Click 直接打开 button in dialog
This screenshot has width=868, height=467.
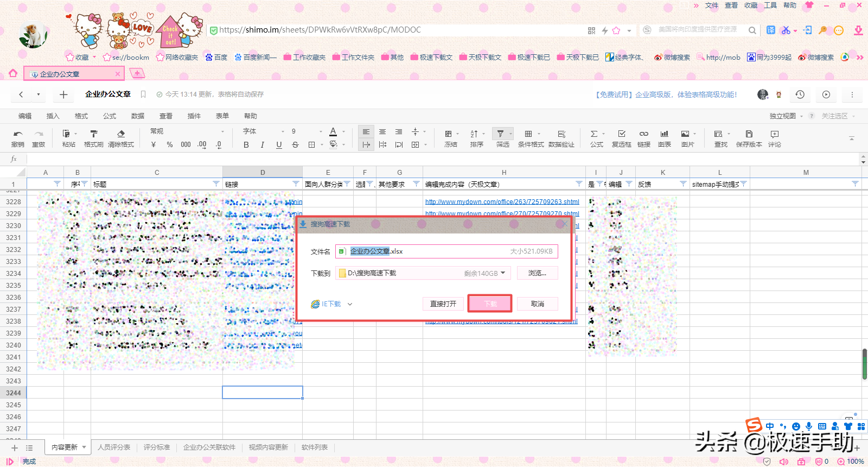[x=443, y=304]
